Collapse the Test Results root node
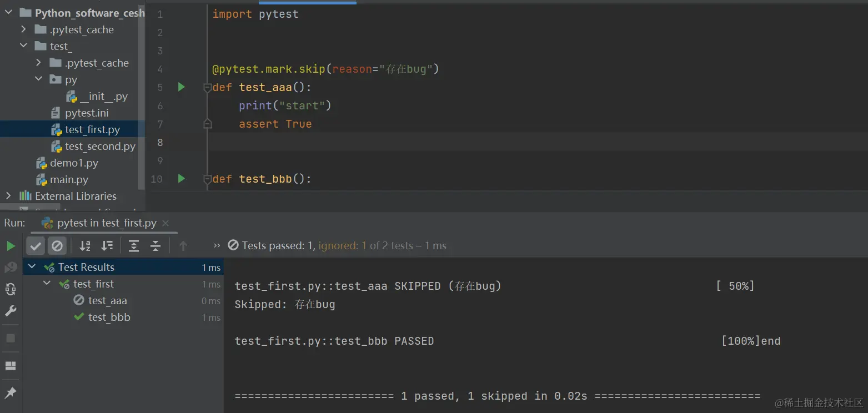The image size is (868, 413). 32,267
